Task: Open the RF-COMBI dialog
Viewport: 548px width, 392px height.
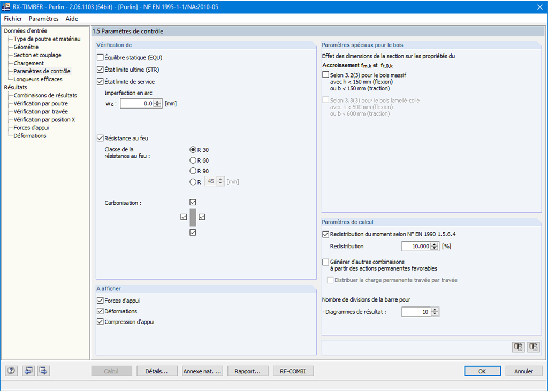Action: click(x=293, y=371)
